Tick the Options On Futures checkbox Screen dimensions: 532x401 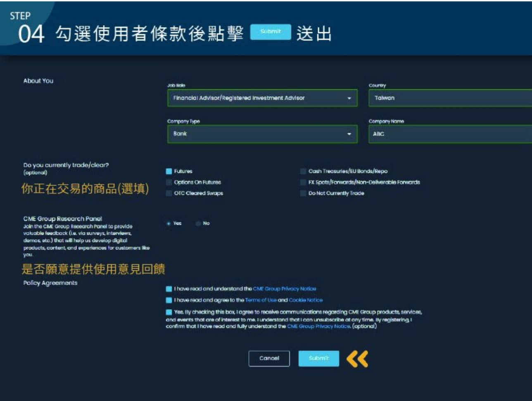(x=169, y=182)
